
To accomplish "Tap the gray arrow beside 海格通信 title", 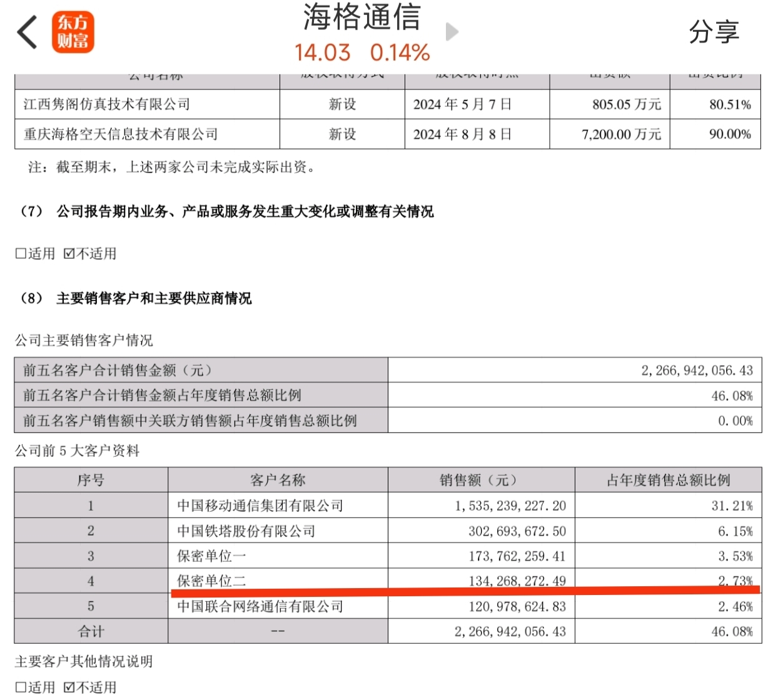I will (x=452, y=31).
